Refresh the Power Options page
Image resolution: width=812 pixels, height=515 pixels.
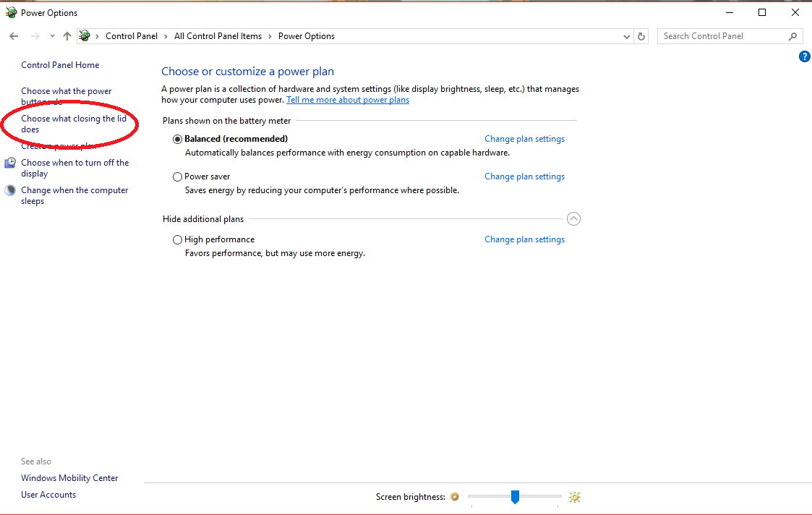(641, 36)
